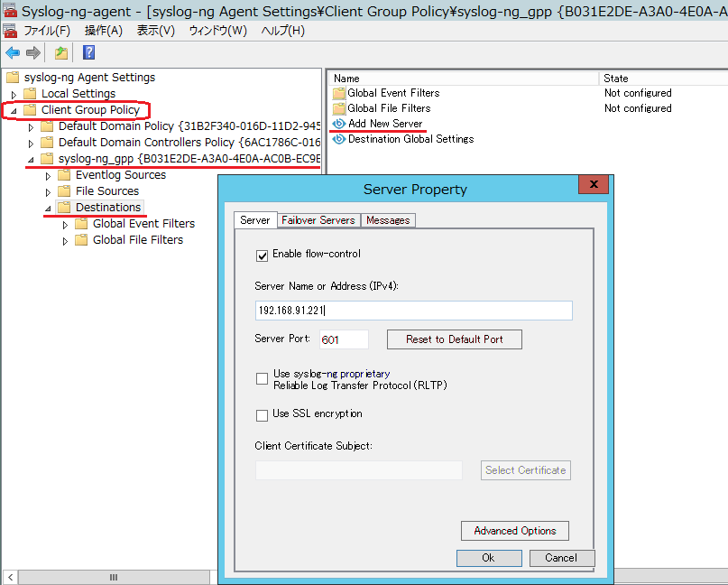The width and height of the screenshot is (728, 585).
Task: Open the ヘルプ(H) menu
Action: pos(282,31)
